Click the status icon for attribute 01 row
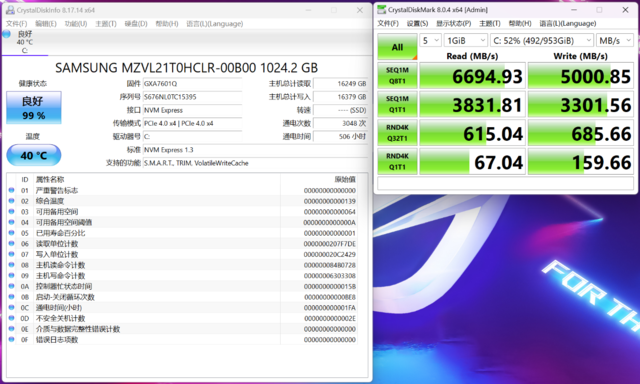The height and width of the screenshot is (384, 640). pos(11,190)
